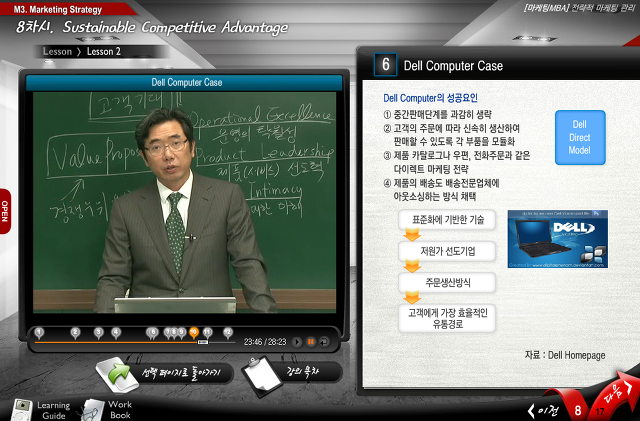The image size is (640, 421).
Task: Jump to chapter marker 2 on timeline
Action: (x=75, y=333)
